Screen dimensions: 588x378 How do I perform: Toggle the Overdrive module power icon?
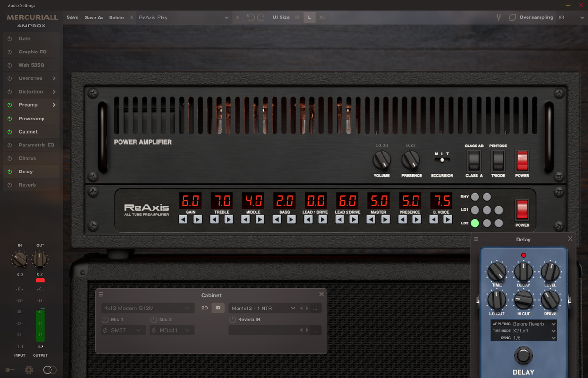click(9, 78)
